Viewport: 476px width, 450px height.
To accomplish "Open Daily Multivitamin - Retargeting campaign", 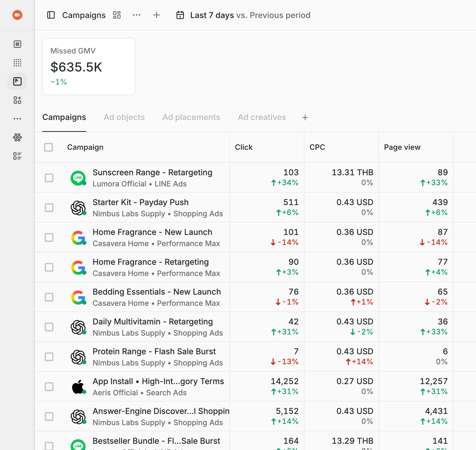I will 153,322.
